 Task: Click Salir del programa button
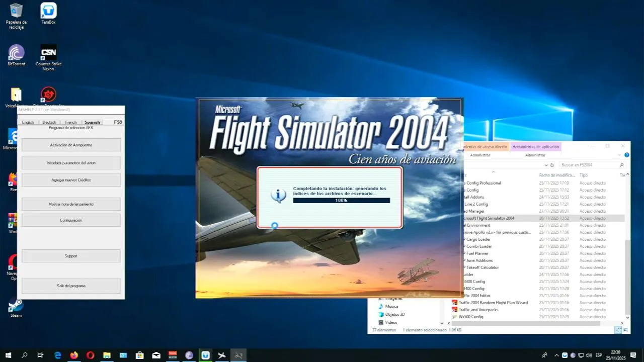(x=71, y=286)
